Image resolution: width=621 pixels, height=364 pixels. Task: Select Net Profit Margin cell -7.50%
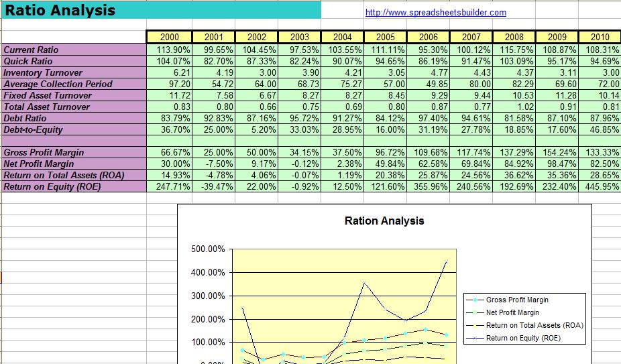click(214, 164)
